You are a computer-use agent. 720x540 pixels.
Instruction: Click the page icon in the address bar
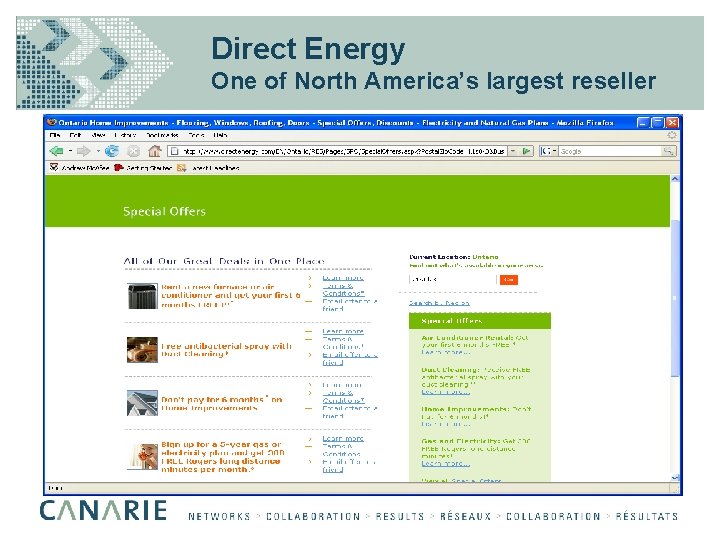(x=174, y=151)
